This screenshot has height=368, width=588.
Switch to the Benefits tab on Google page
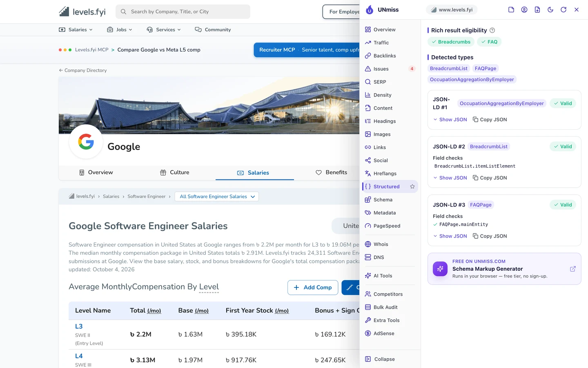(x=332, y=173)
